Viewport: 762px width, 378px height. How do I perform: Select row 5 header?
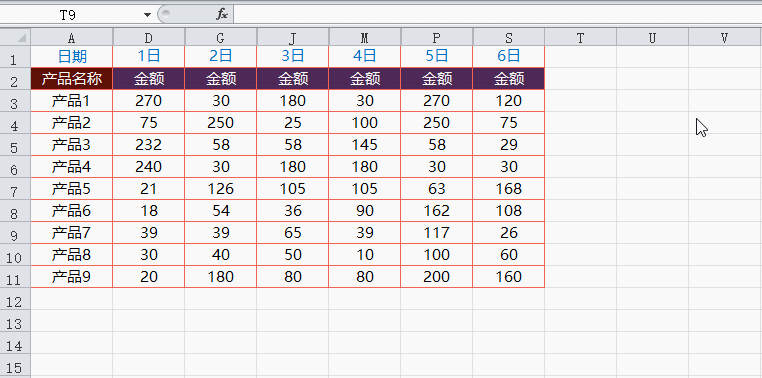click(15, 145)
